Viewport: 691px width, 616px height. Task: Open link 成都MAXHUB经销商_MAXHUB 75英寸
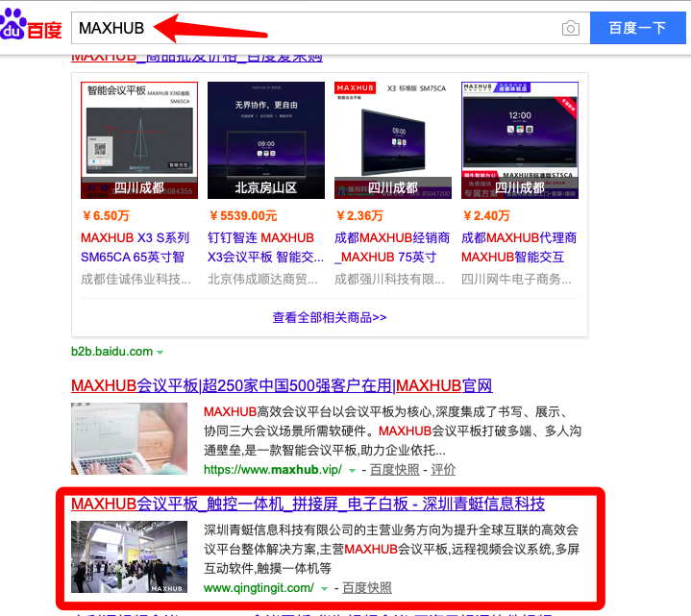click(392, 247)
